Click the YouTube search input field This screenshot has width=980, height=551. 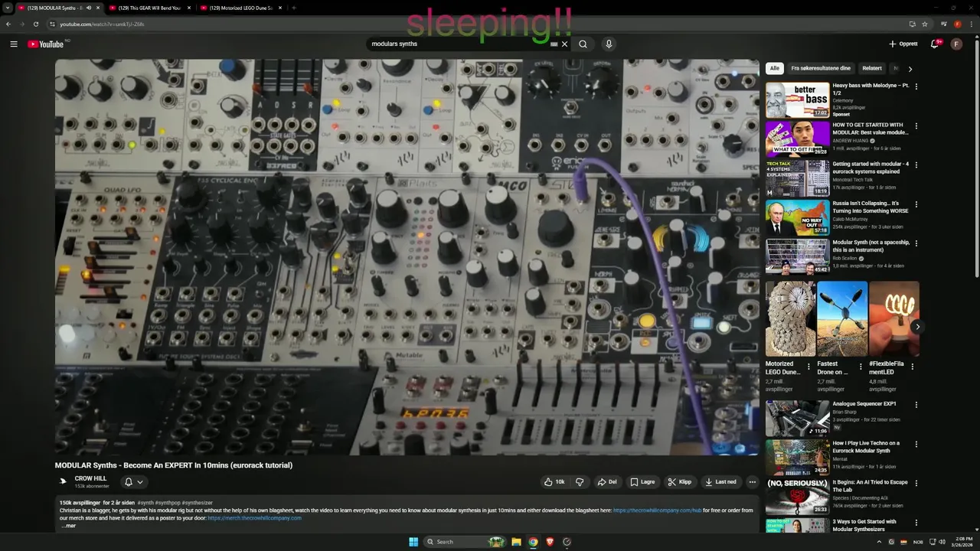(456, 44)
